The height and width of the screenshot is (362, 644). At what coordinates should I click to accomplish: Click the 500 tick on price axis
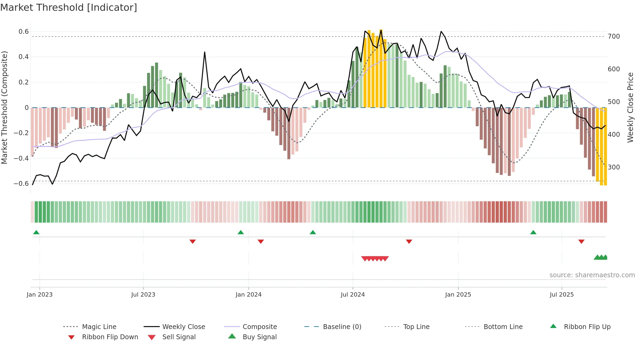tap(614, 102)
